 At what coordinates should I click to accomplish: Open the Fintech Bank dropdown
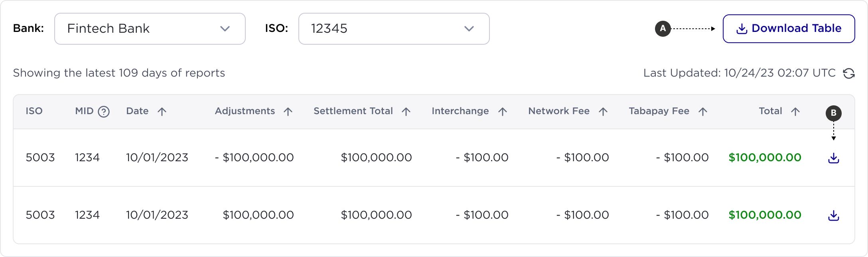click(x=150, y=29)
